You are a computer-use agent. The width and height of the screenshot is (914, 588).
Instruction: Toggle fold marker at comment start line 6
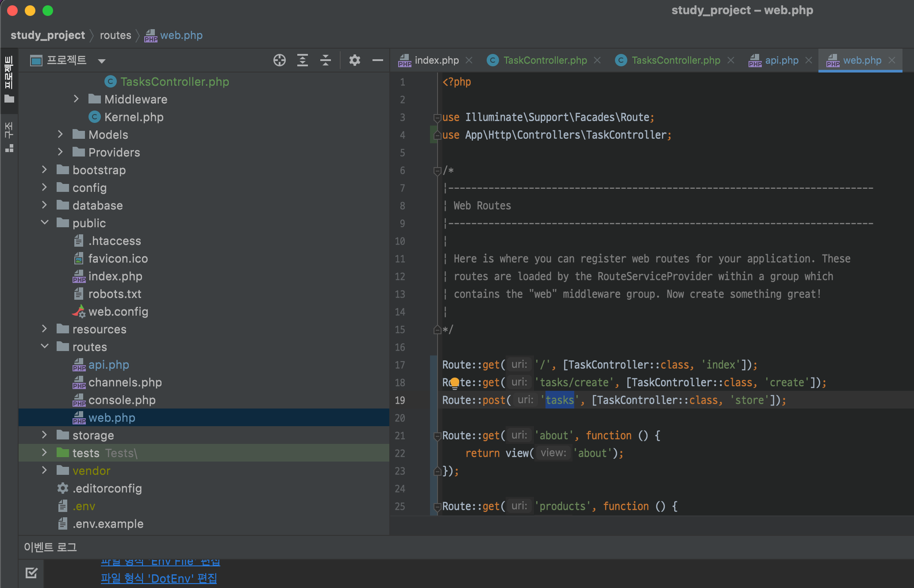coord(438,171)
